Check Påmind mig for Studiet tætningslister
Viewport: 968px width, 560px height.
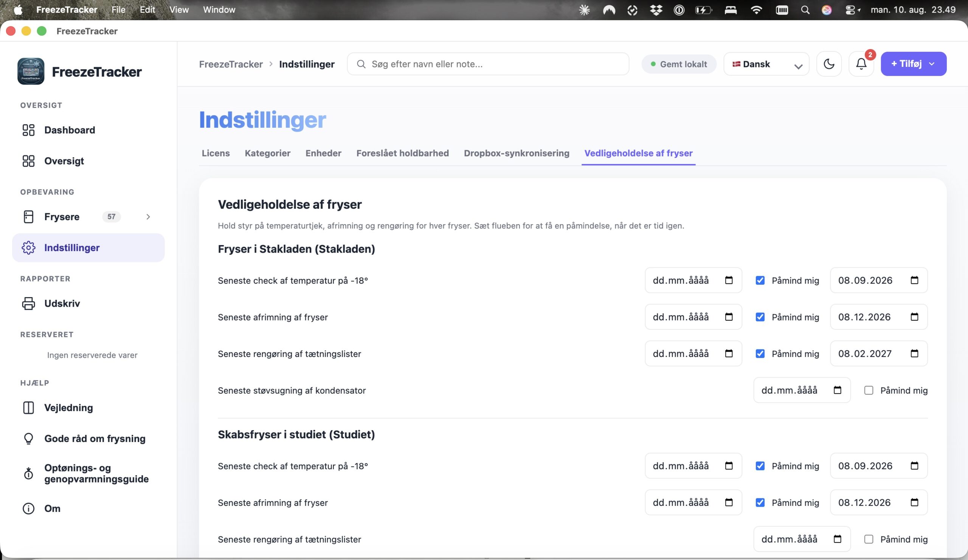pyautogui.click(x=869, y=539)
